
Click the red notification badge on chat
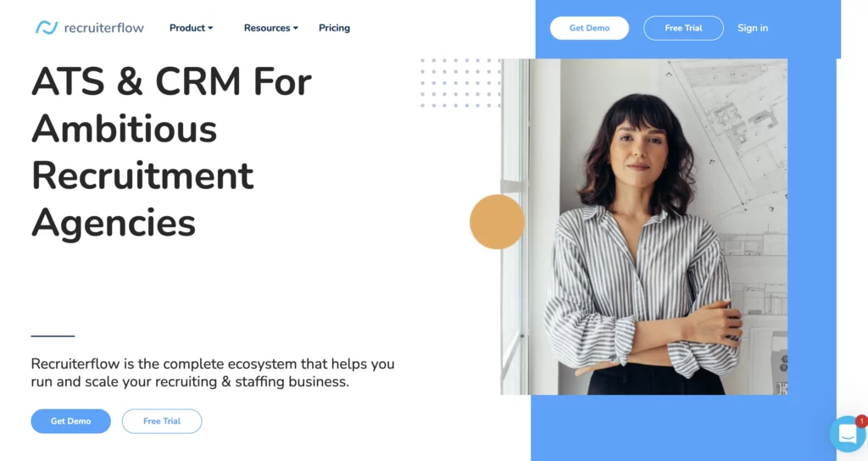click(861, 421)
